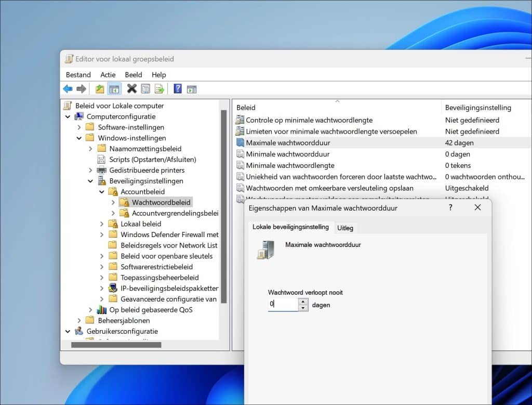532x405 pixels.
Task: Click the icon beside Uniekheid van wachtwoorden row
Action: click(240, 177)
